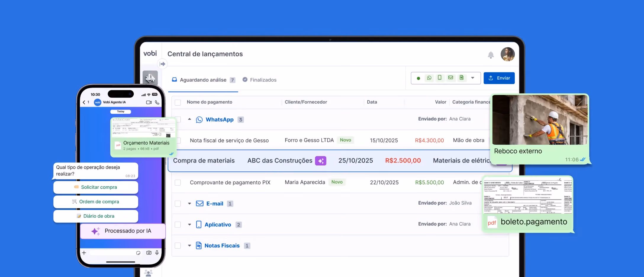Open Nota fiscal de serviço de Gesso
Image resolution: width=644 pixels, height=277 pixels.
coord(229,141)
